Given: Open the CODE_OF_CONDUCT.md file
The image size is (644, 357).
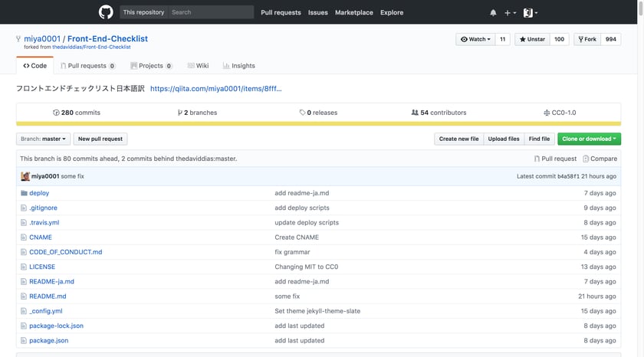Looking at the screenshot, I should (x=66, y=252).
